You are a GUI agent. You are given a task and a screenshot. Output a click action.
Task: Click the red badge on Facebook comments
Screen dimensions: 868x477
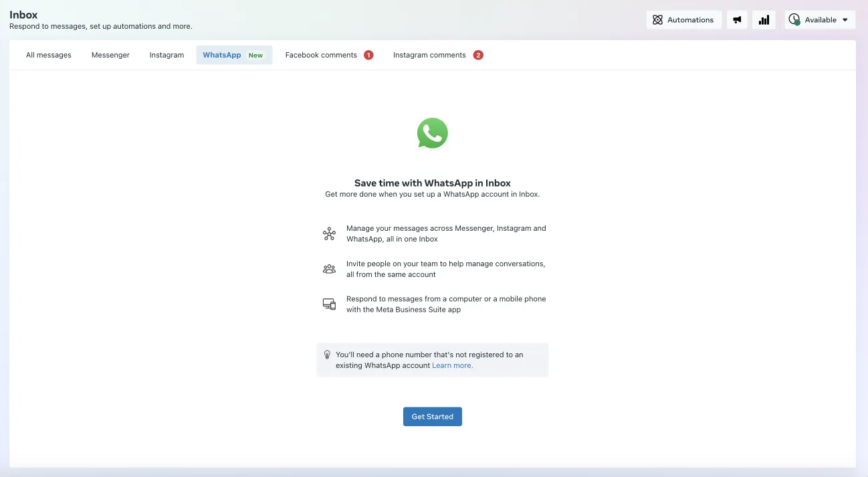coord(368,54)
